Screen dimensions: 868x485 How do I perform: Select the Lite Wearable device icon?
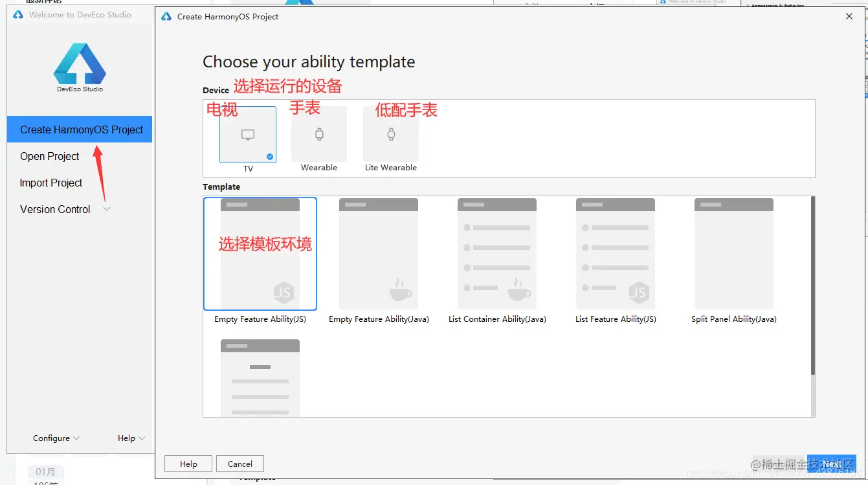click(x=391, y=134)
